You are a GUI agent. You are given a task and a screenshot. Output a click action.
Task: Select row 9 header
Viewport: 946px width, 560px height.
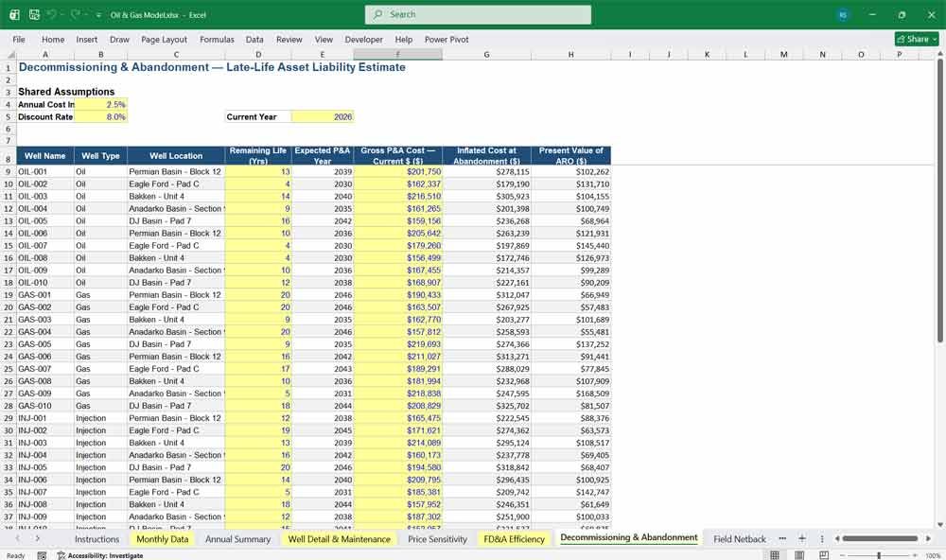click(9, 171)
